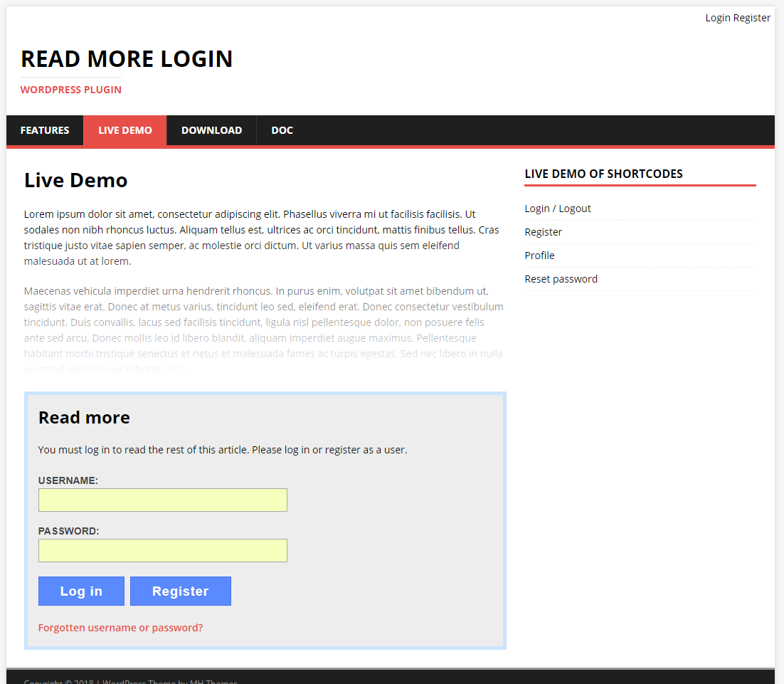This screenshot has width=784, height=684.
Task: View the Profile shortcode demo
Action: tap(539, 255)
